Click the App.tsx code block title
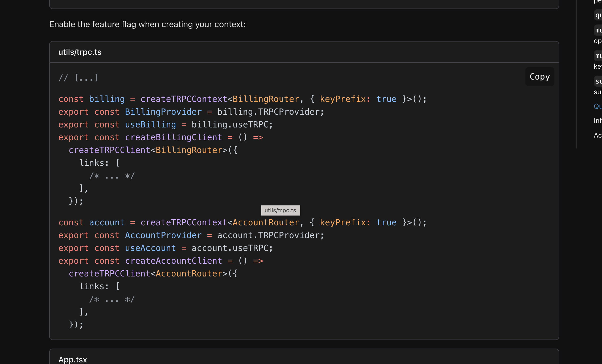This screenshot has height=364, width=602. (x=73, y=359)
